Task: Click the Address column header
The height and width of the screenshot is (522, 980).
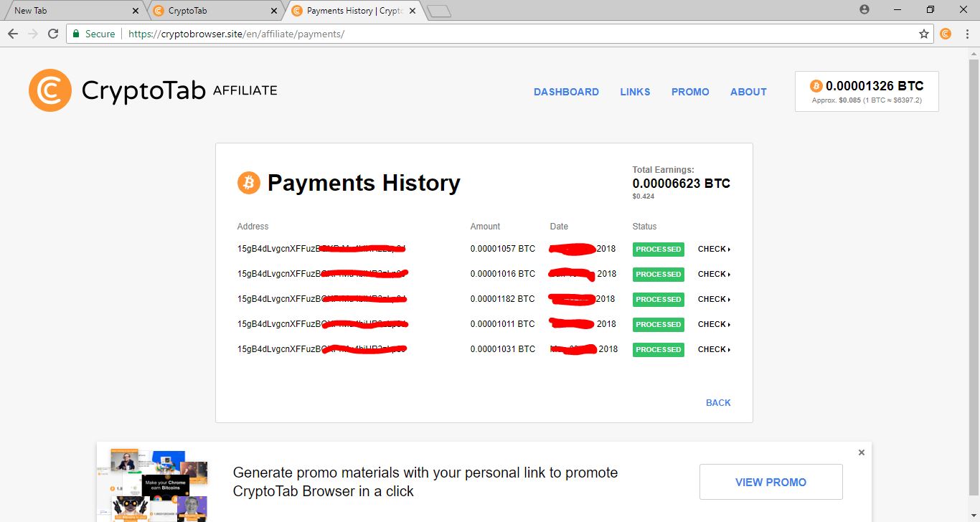Action: (x=253, y=227)
